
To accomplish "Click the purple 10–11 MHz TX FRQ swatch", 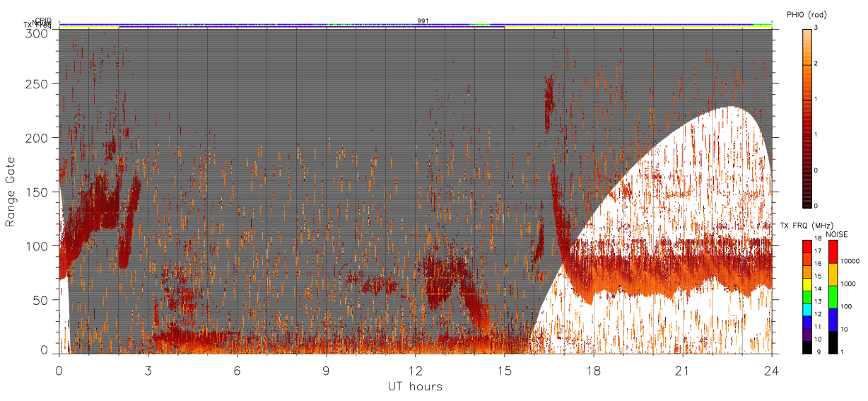I will click(x=807, y=335).
